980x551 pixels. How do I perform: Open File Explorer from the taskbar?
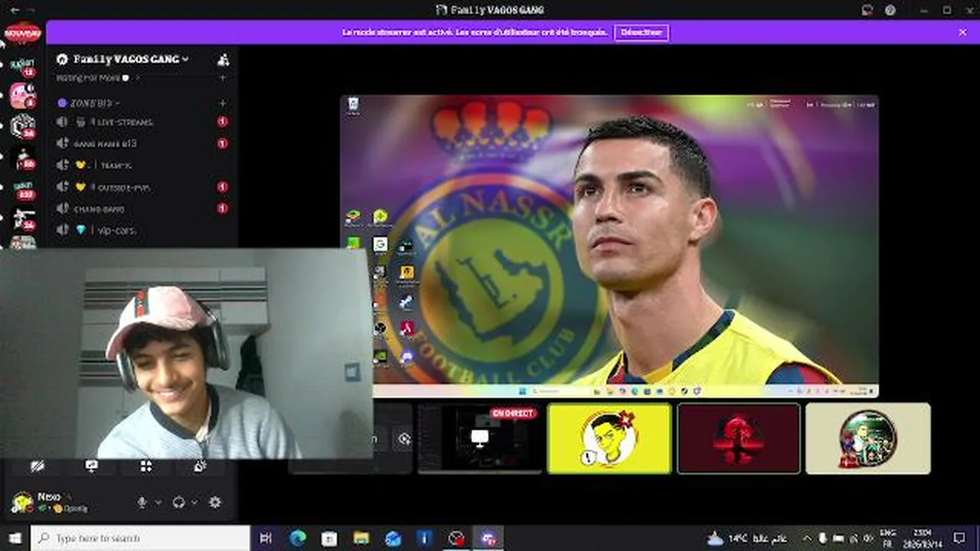coord(361,538)
